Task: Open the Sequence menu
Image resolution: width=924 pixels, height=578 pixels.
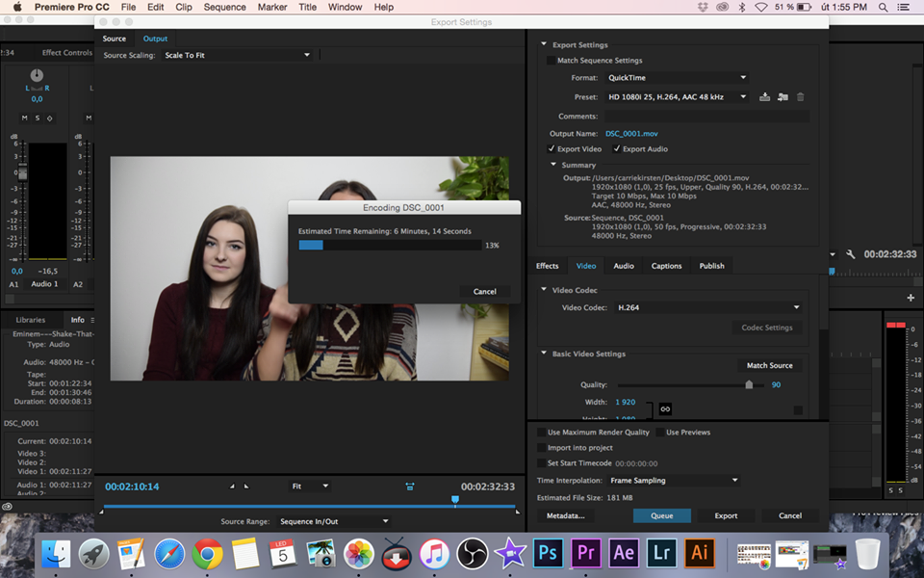Action: [x=224, y=7]
